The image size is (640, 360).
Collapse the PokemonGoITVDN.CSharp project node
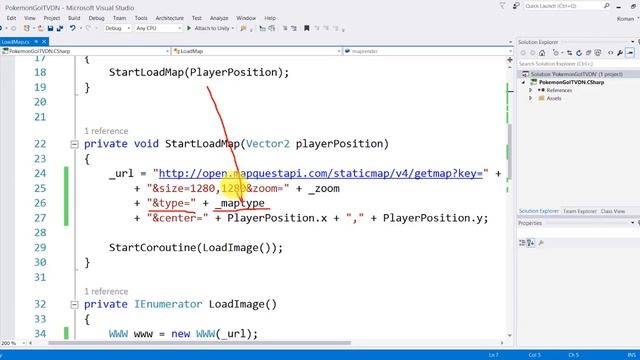(524, 82)
